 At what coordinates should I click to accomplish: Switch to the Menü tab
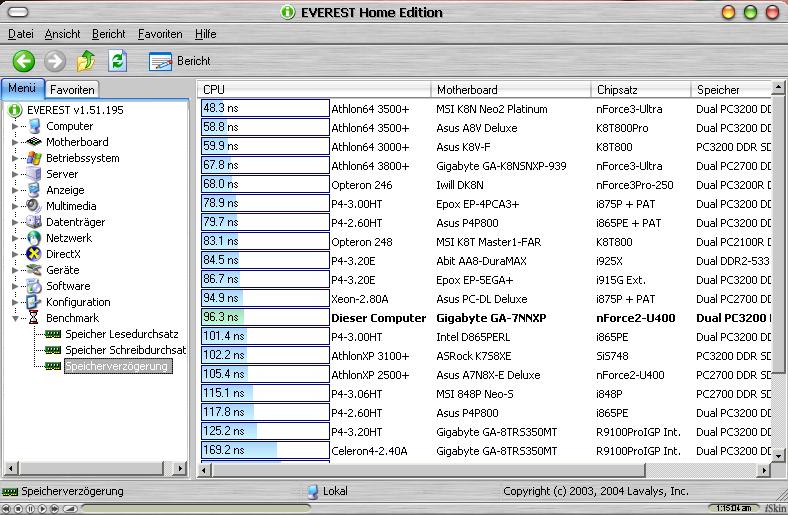tap(23, 88)
